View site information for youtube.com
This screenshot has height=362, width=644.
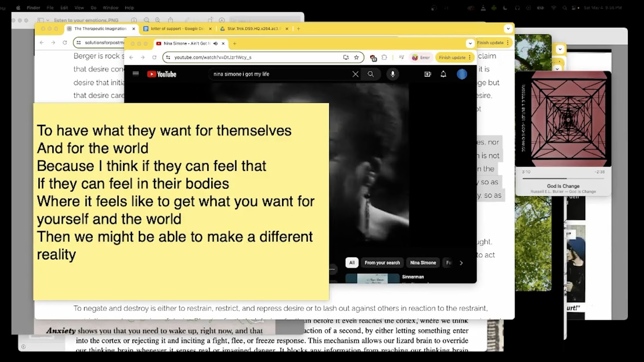(x=168, y=58)
